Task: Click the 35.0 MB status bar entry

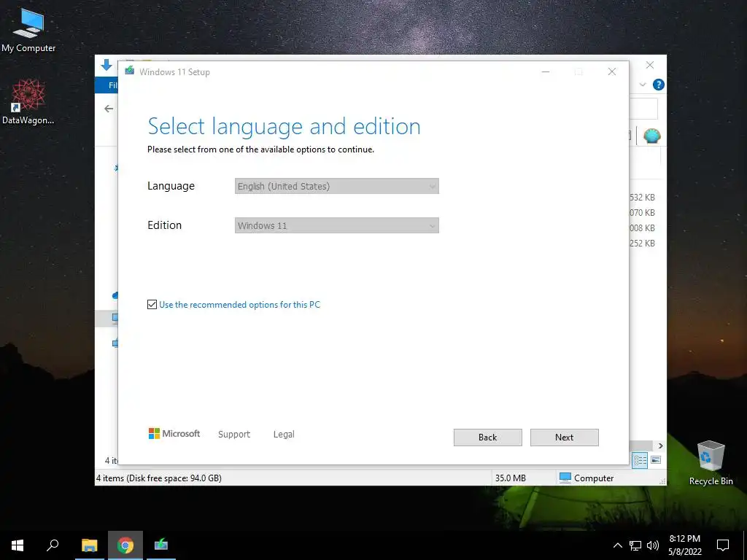Action: coord(510,478)
